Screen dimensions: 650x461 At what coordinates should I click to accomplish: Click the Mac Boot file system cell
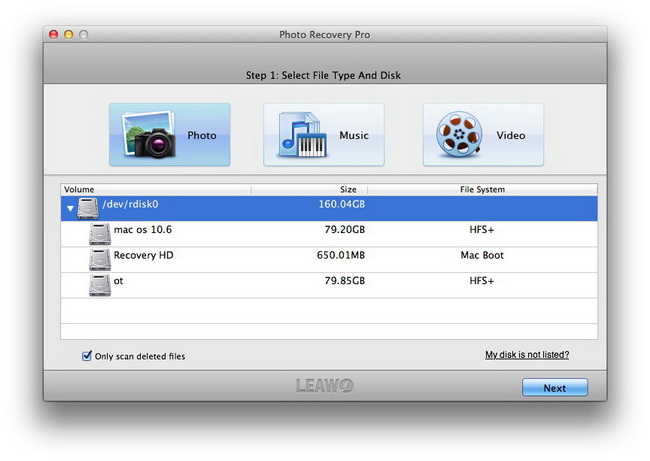click(482, 255)
